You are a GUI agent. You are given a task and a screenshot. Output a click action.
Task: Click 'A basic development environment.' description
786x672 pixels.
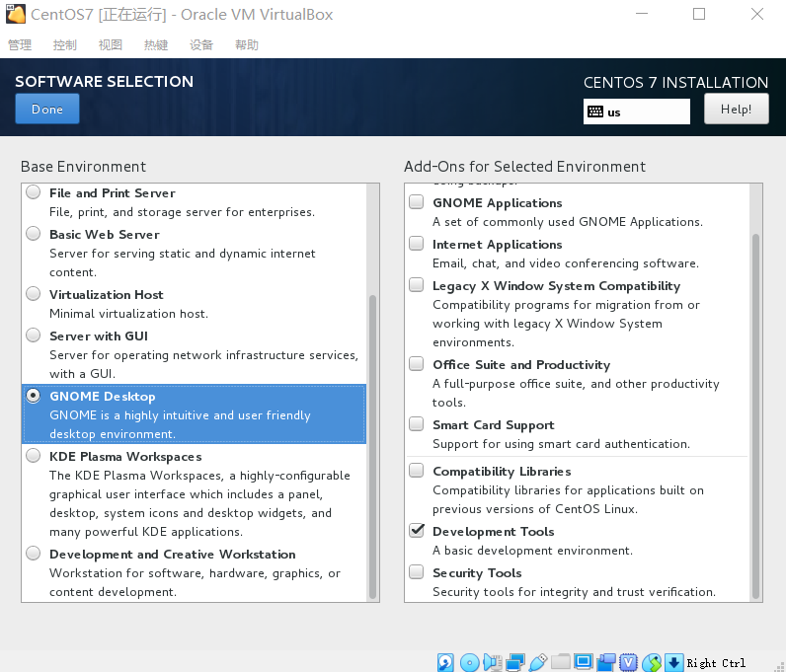tap(532, 551)
